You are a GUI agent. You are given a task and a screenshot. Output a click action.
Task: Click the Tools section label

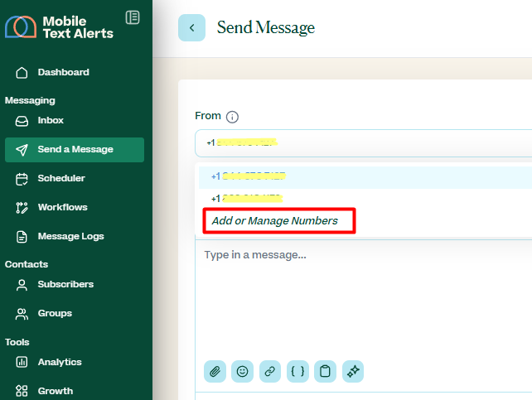17,342
